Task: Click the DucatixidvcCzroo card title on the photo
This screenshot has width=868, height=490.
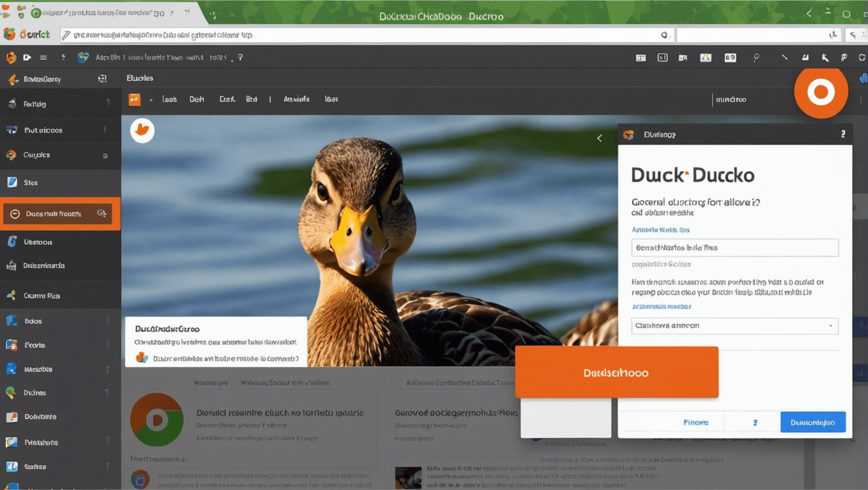Action: [x=167, y=329]
